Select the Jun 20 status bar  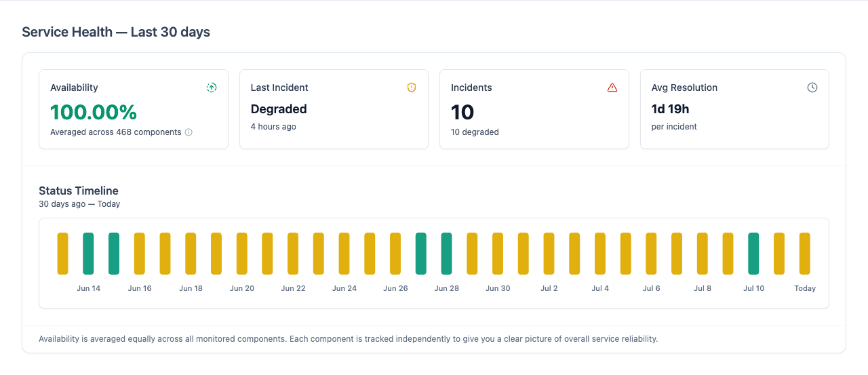coord(242,254)
